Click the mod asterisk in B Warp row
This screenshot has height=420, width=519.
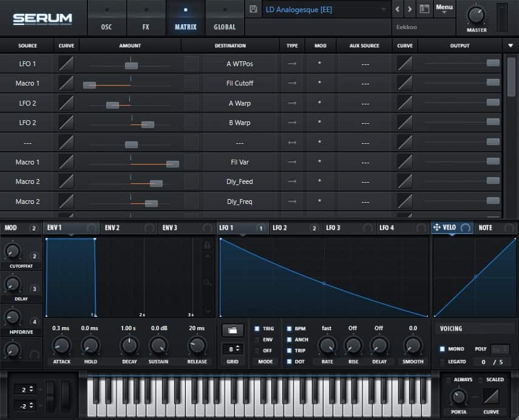tap(319, 122)
